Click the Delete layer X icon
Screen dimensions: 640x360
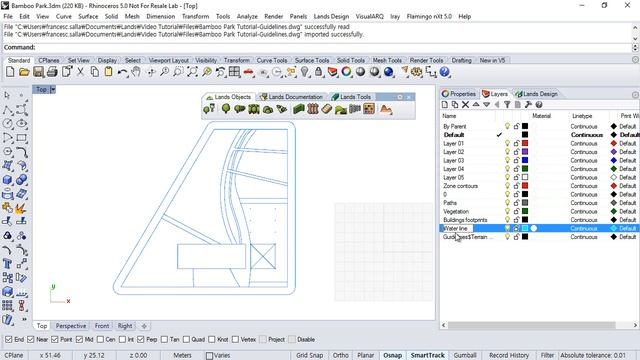click(465, 104)
